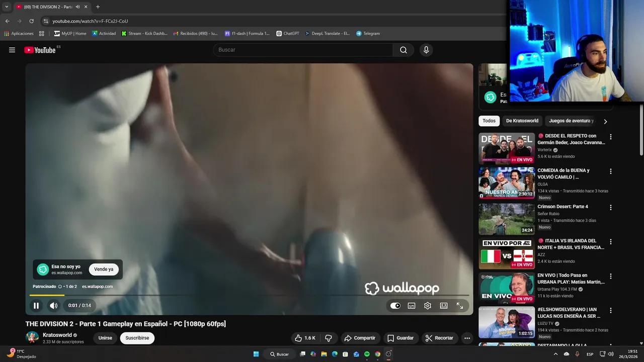Open options menu for Crimson Desert: Parte 4
The height and width of the screenshot is (362, 644).
(611, 207)
